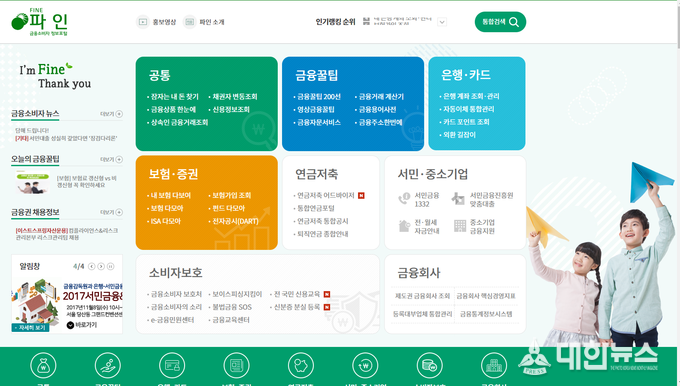
Task: Open 잠자는 내 돈 찾기
Action: coord(174,96)
